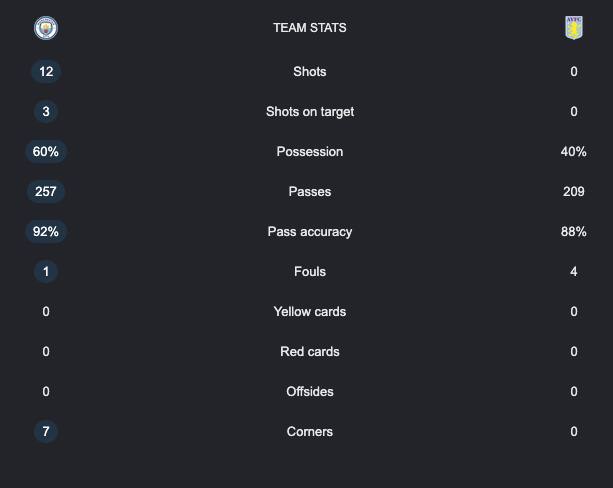Click Aston Villa's 209 passes value

574,192
